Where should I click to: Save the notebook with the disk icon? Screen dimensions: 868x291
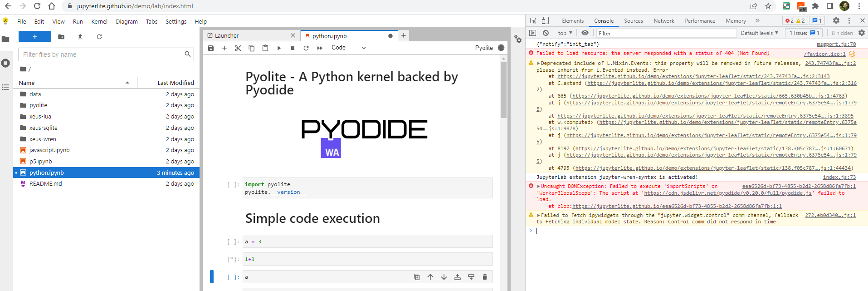click(x=211, y=48)
